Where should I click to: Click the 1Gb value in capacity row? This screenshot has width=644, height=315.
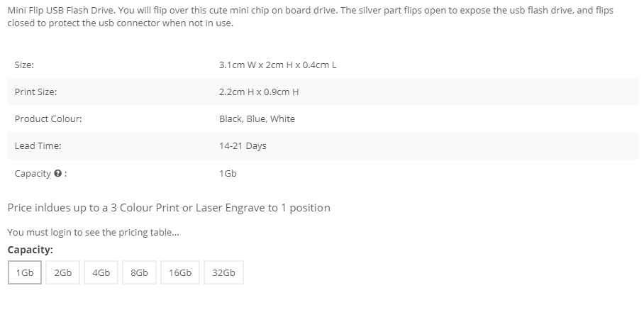point(228,173)
